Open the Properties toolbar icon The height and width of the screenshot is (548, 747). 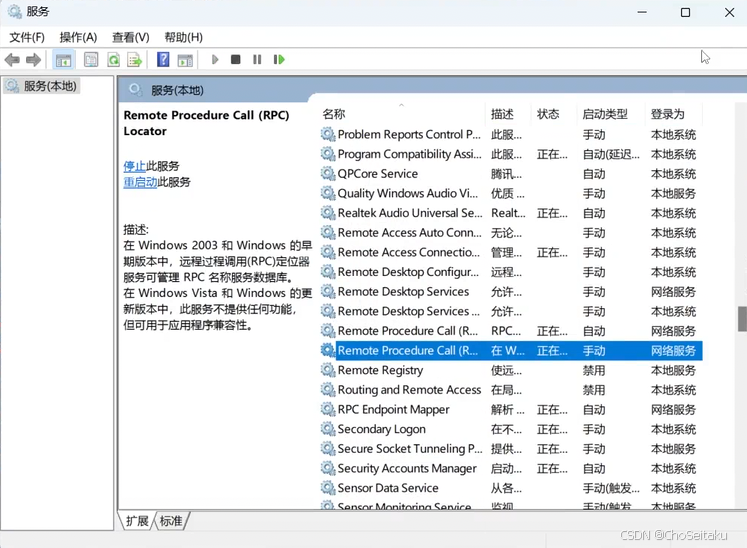tap(91, 60)
